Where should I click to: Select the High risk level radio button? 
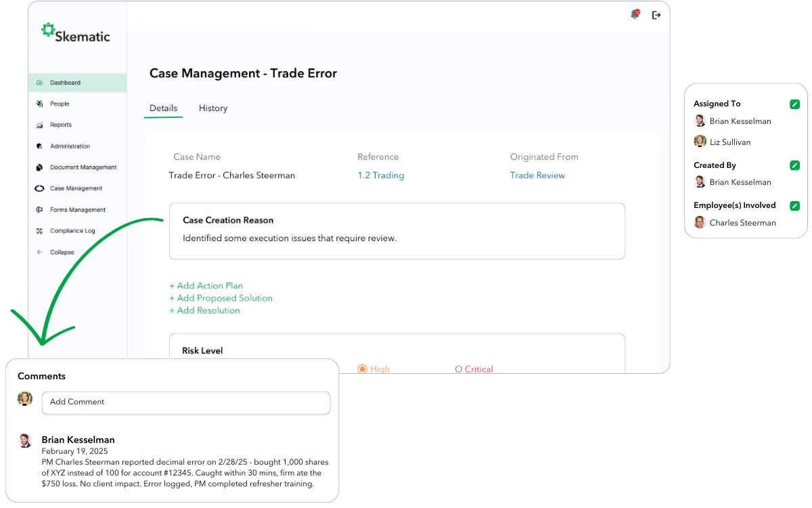(362, 369)
